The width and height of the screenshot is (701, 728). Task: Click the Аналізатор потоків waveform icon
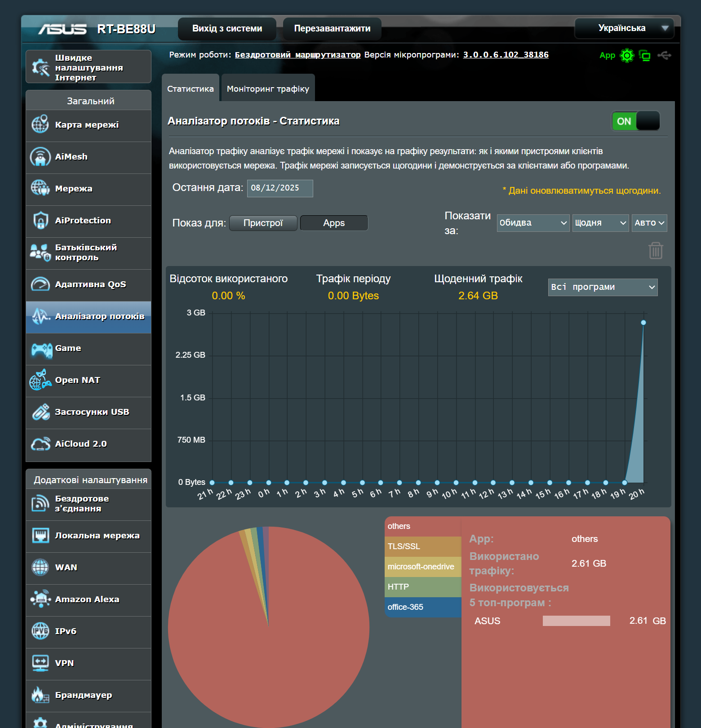40,316
